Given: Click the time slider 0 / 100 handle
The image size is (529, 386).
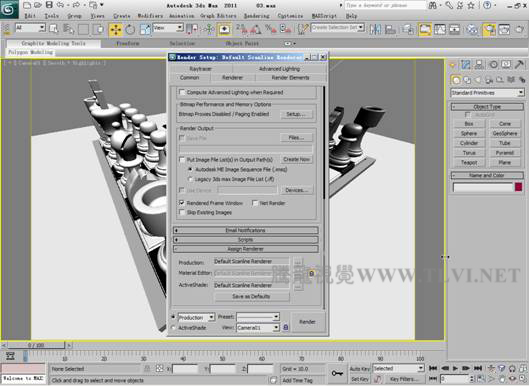Looking at the screenshot, I should pyautogui.click(x=36, y=345).
